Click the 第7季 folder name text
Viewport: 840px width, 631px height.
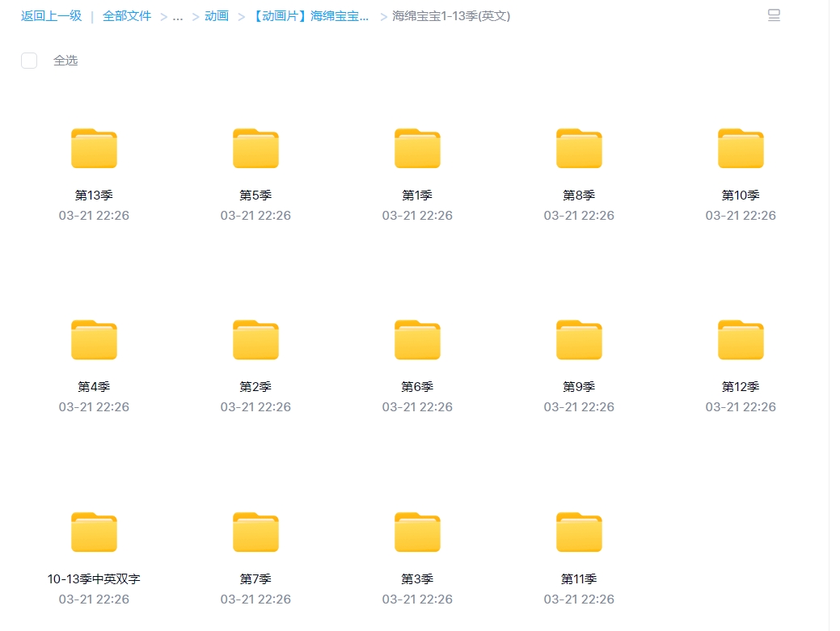[255, 579]
